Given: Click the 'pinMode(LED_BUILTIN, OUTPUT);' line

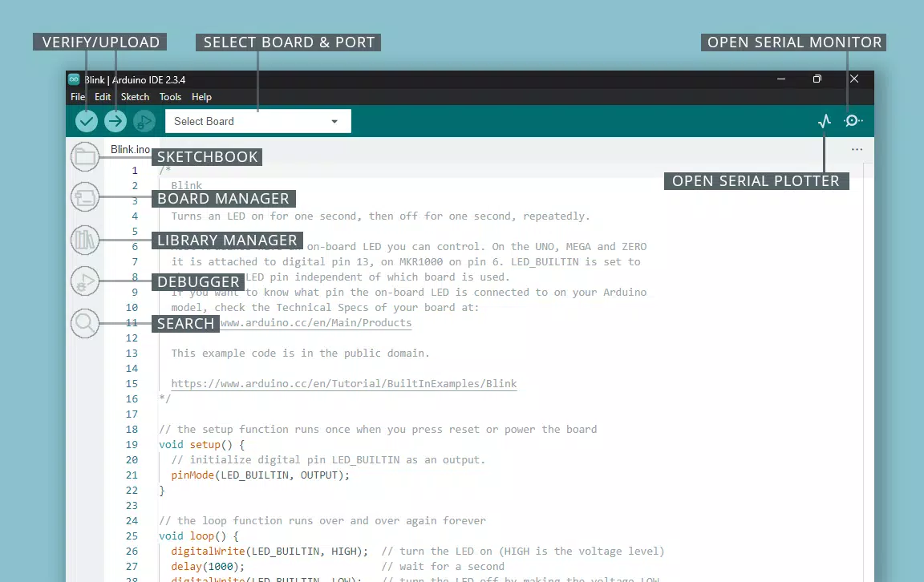Looking at the screenshot, I should (260, 475).
